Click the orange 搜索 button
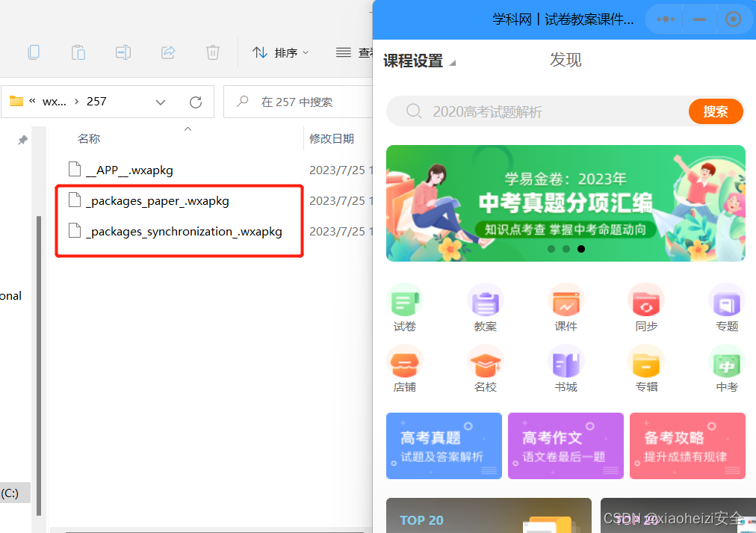This screenshot has width=756, height=533. pos(716,111)
